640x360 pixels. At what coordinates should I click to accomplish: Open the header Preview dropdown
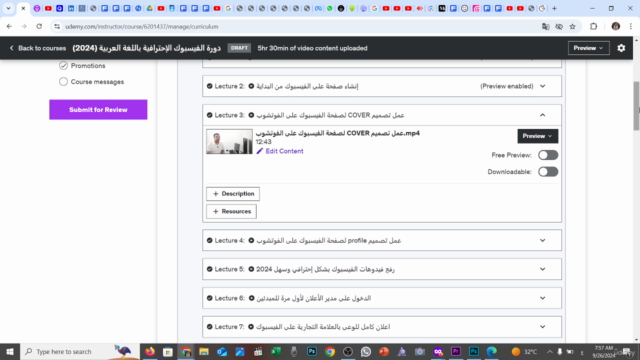(588, 48)
